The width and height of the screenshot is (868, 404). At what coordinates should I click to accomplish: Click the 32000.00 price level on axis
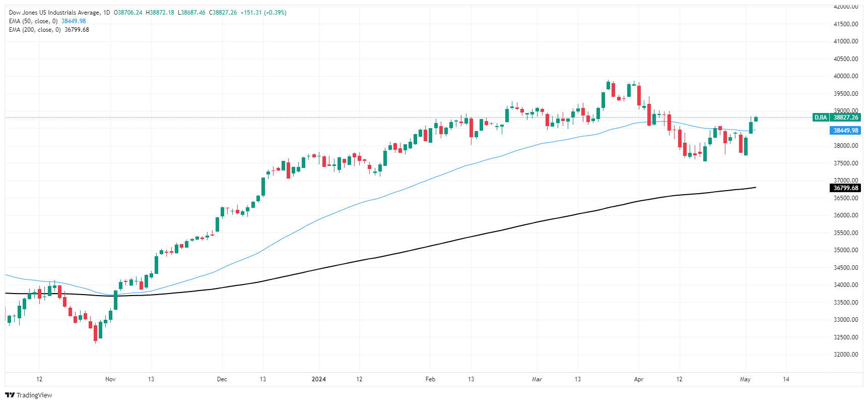coord(846,355)
